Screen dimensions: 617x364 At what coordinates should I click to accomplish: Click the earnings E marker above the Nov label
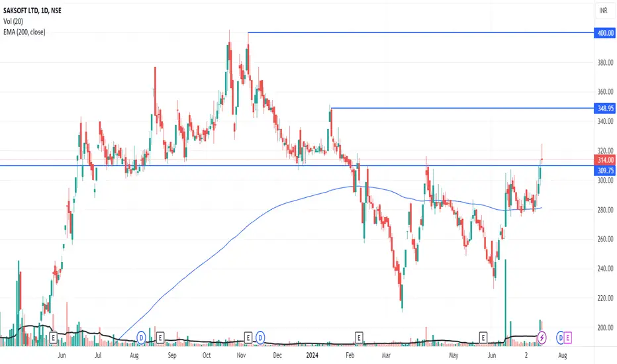click(x=248, y=338)
